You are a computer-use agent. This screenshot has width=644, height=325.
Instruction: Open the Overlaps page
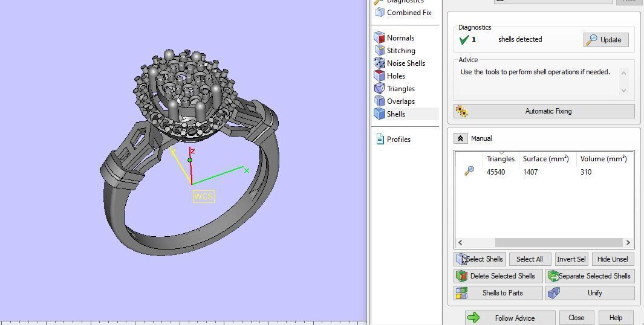[x=400, y=101]
